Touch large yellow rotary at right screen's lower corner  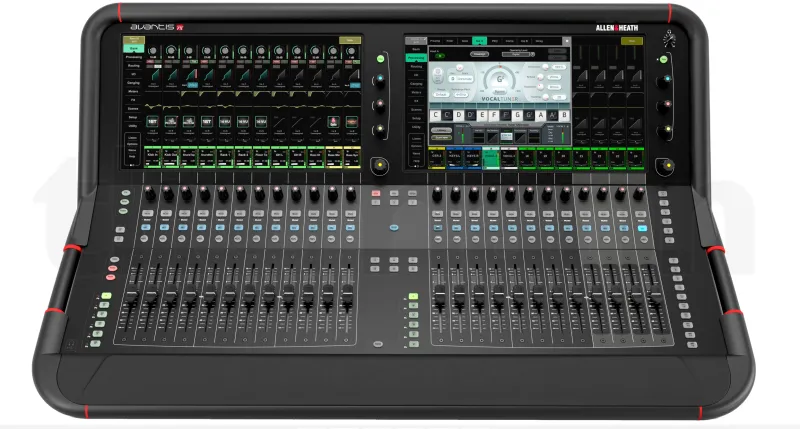[665, 166]
